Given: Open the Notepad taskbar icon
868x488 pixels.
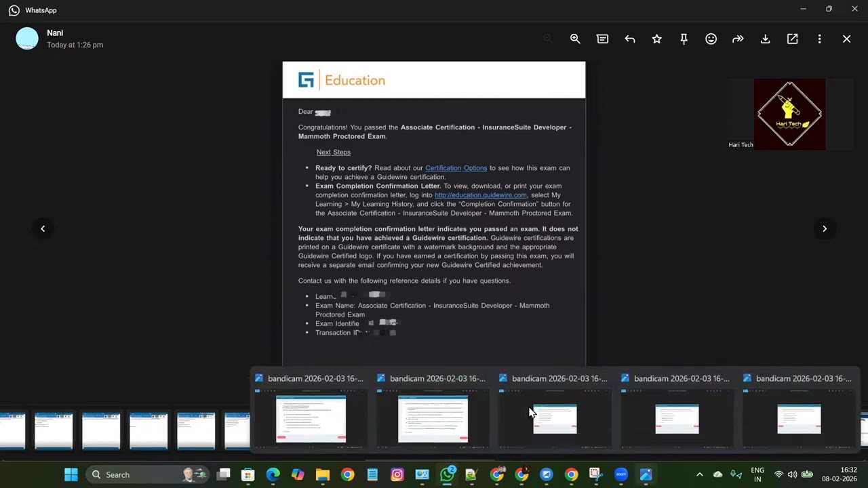Looking at the screenshot, I should pos(372,474).
